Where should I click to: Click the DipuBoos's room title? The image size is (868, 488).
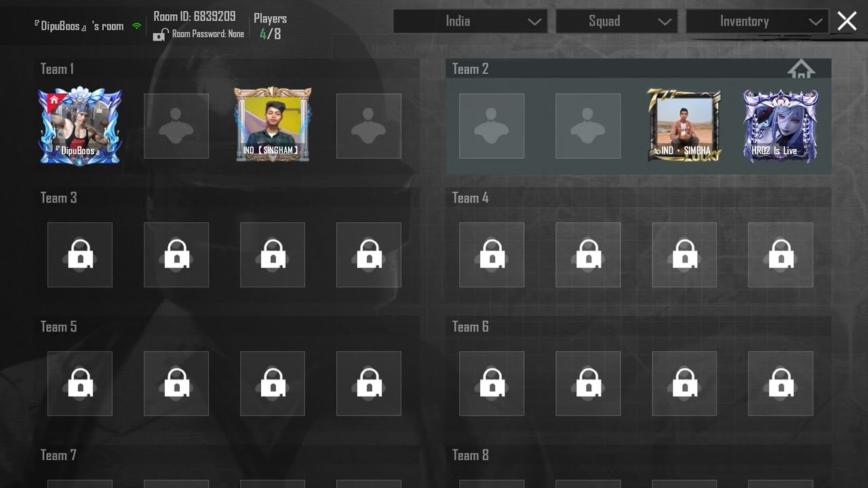[79, 26]
